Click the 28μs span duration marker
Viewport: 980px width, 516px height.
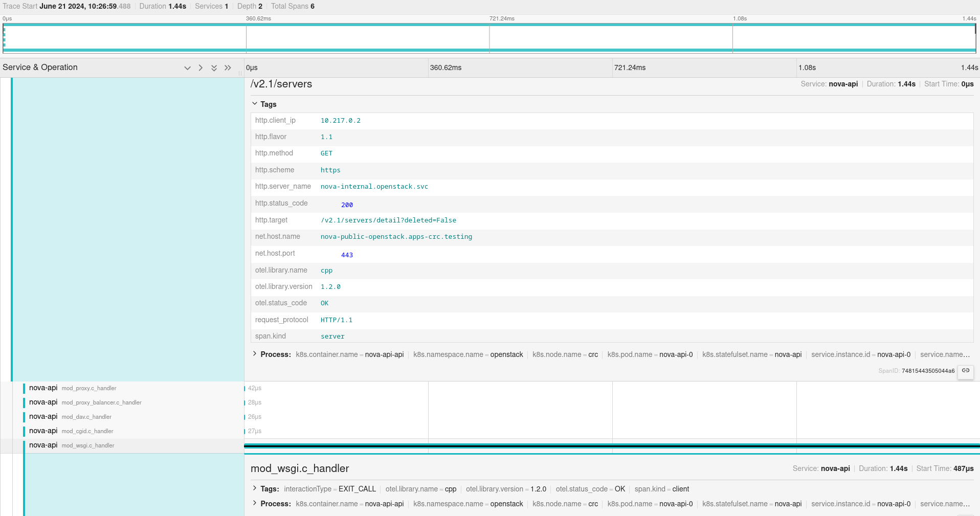tap(254, 402)
